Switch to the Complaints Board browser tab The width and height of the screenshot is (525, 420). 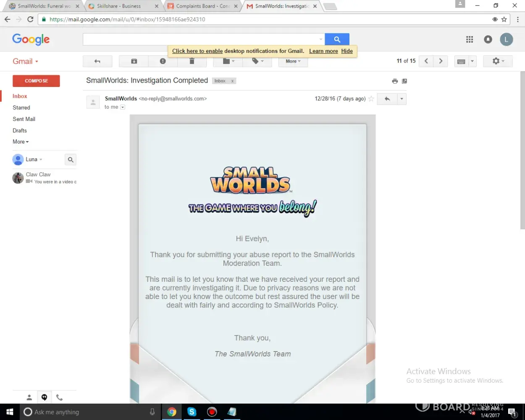[x=202, y=6]
